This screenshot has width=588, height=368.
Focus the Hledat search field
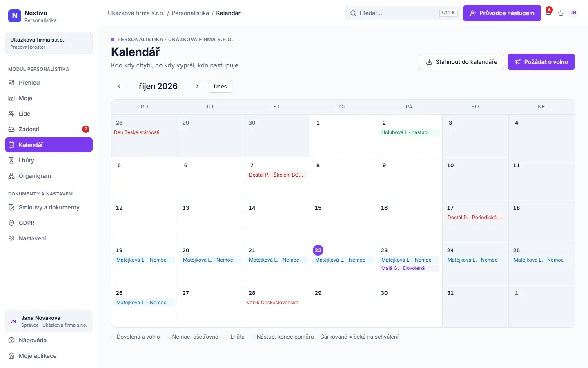click(x=403, y=13)
